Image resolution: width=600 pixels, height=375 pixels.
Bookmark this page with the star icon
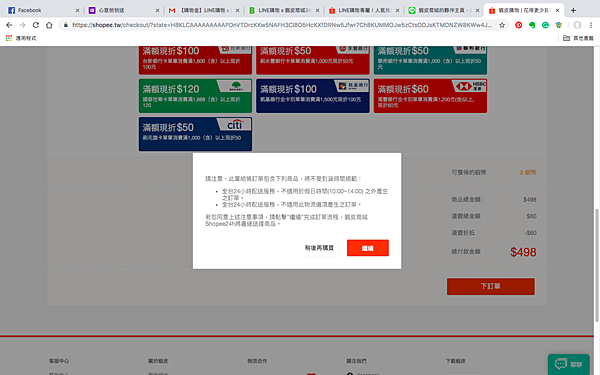coord(502,25)
